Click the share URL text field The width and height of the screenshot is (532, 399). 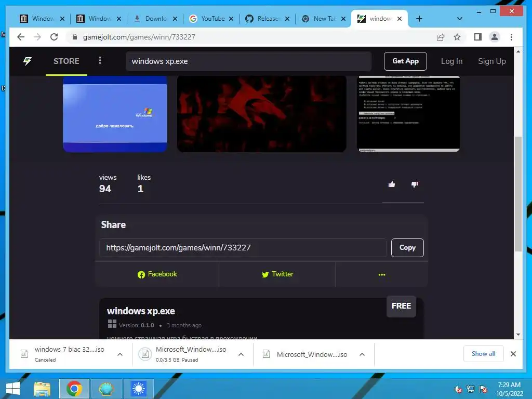243,248
